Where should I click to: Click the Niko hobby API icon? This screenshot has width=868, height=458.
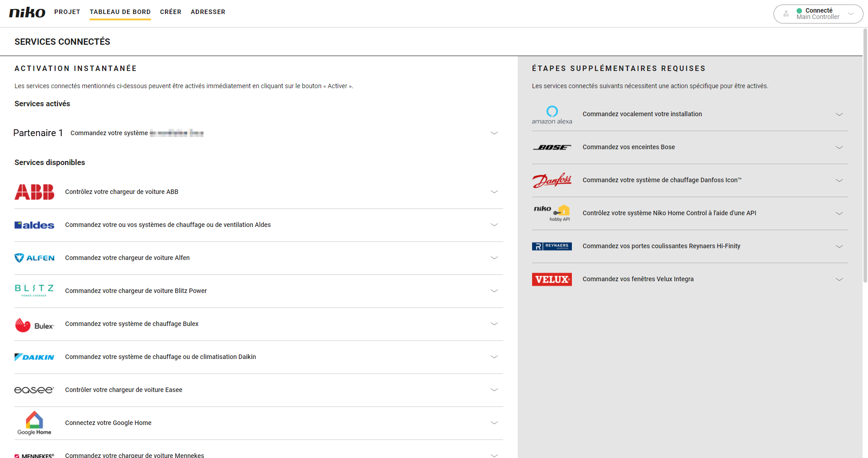552,213
